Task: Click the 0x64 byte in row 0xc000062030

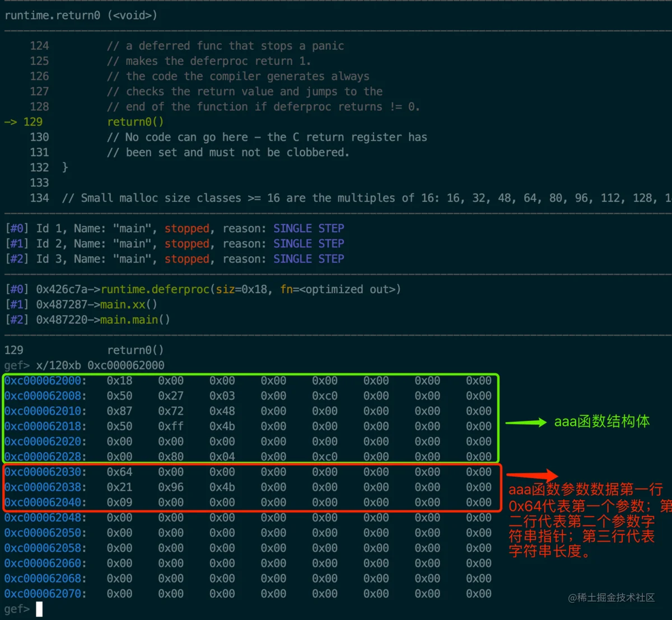Action: [120, 472]
